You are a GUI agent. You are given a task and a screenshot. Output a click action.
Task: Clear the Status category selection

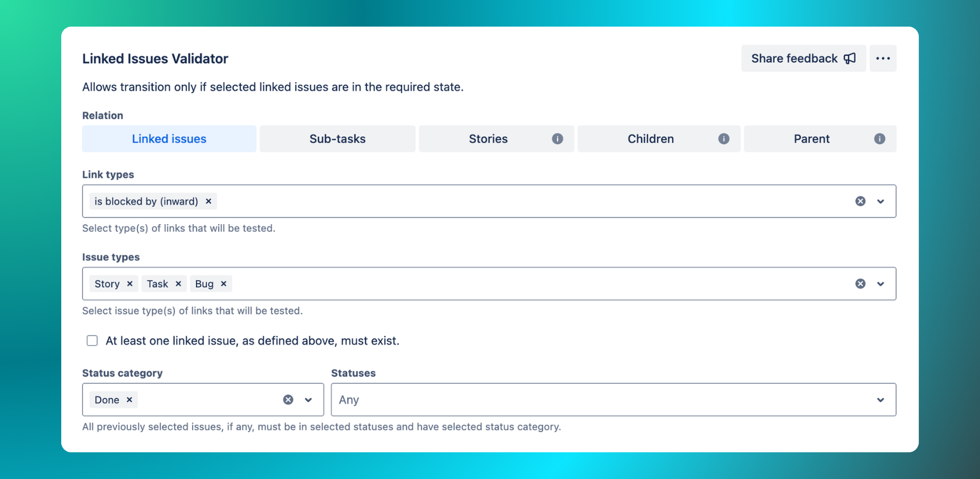[288, 400]
